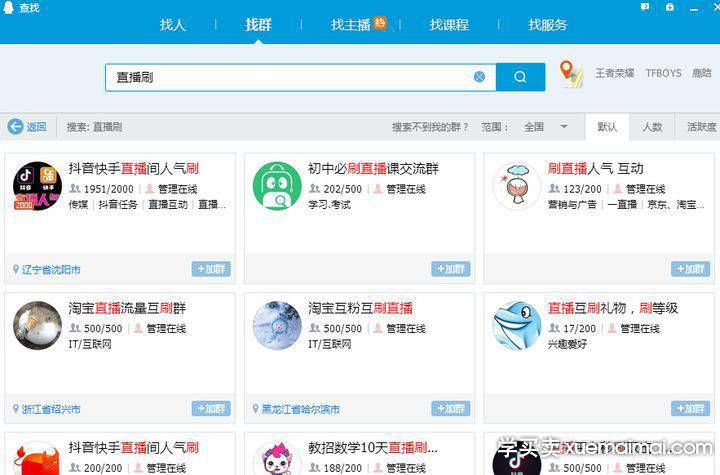This screenshot has width=720, height=475.
Task: Open avatar of 淘宝直播流量互刷群
Action: (x=37, y=326)
